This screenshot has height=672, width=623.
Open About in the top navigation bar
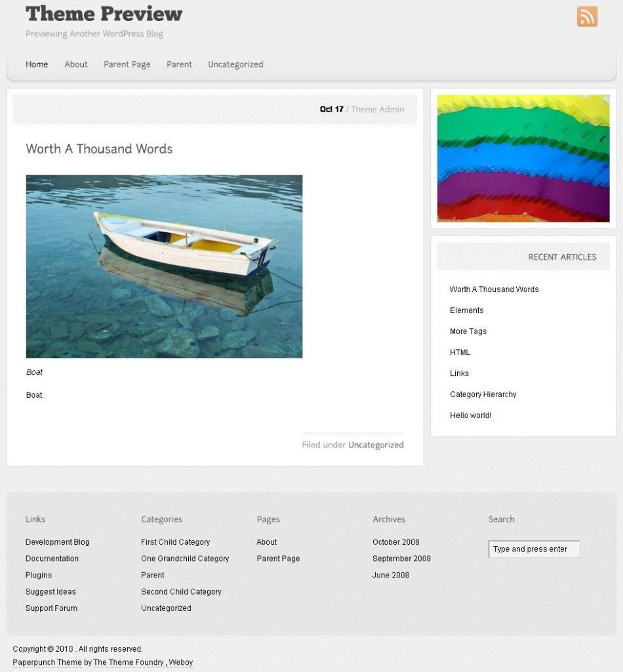[x=76, y=64]
